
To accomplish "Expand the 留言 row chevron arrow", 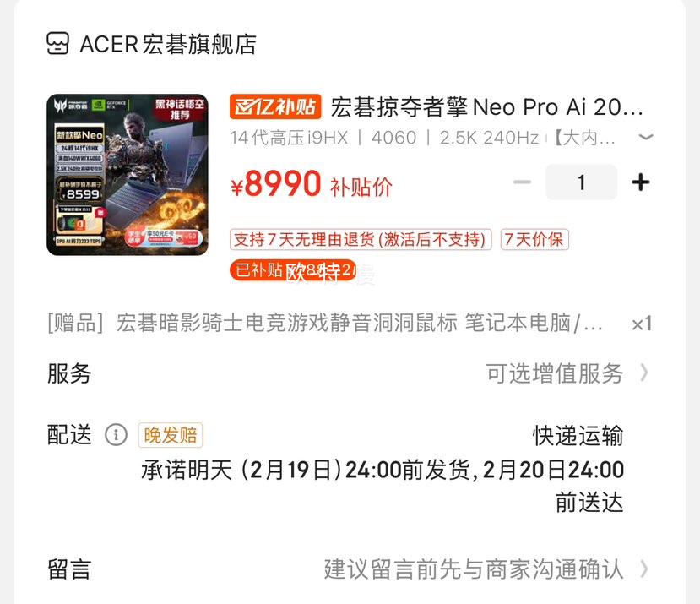I will pyautogui.click(x=643, y=569).
